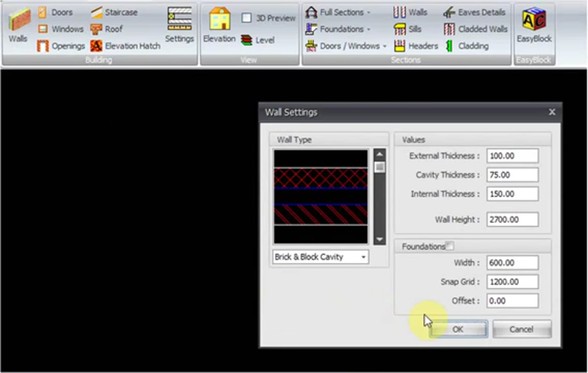Click the Elevation house icon
The width and height of the screenshot is (588, 373).
[220, 19]
